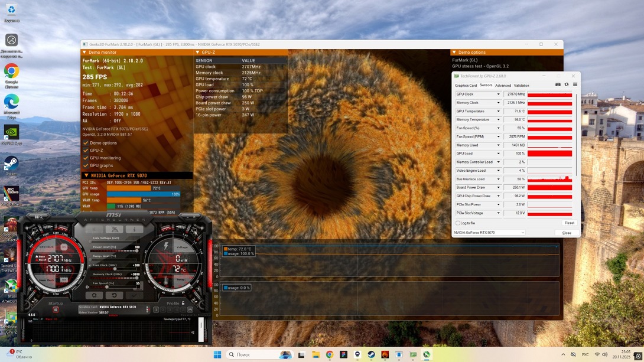This screenshot has height=362, width=644.
Task: Click Afterburner reset-to-defaults button
Action: [x=114, y=295]
